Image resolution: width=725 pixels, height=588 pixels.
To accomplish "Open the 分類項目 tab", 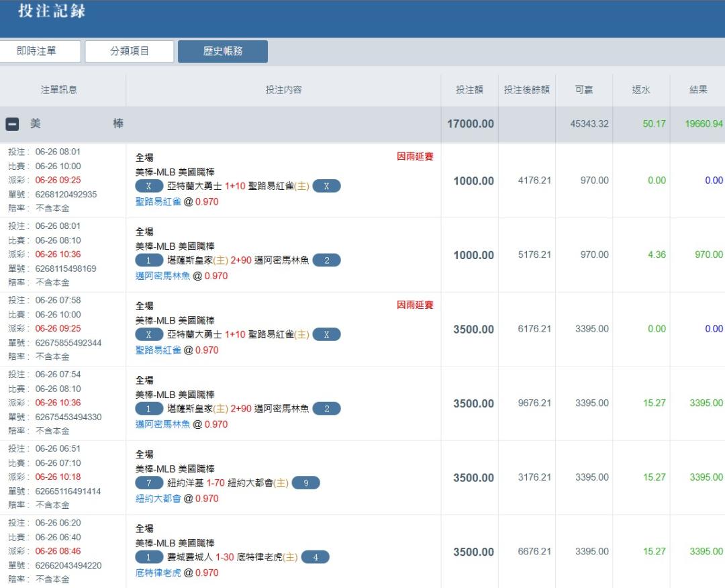I will coord(130,52).
